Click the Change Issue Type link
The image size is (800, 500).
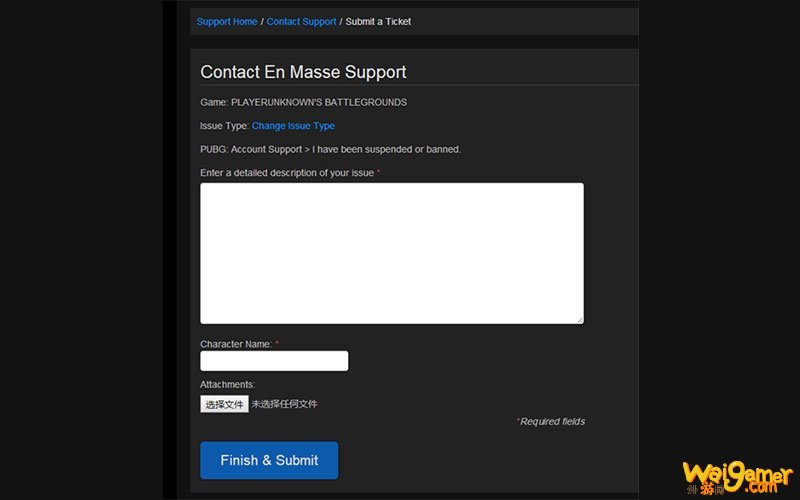tap(293, 126)
